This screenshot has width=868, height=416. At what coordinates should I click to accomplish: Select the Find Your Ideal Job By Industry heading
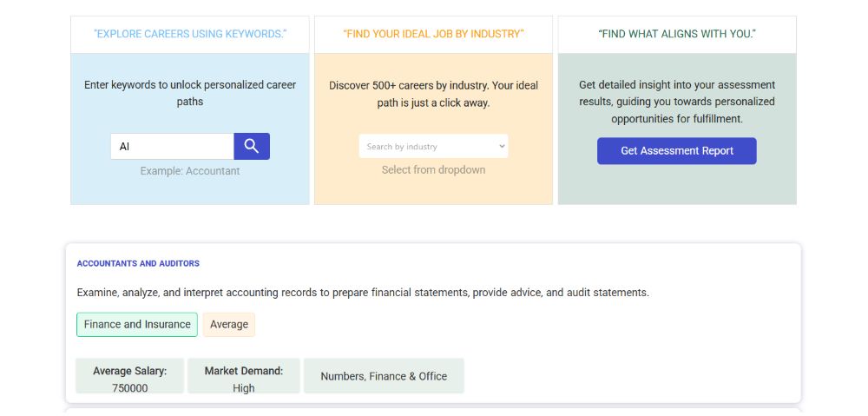(x=433, y=35)
